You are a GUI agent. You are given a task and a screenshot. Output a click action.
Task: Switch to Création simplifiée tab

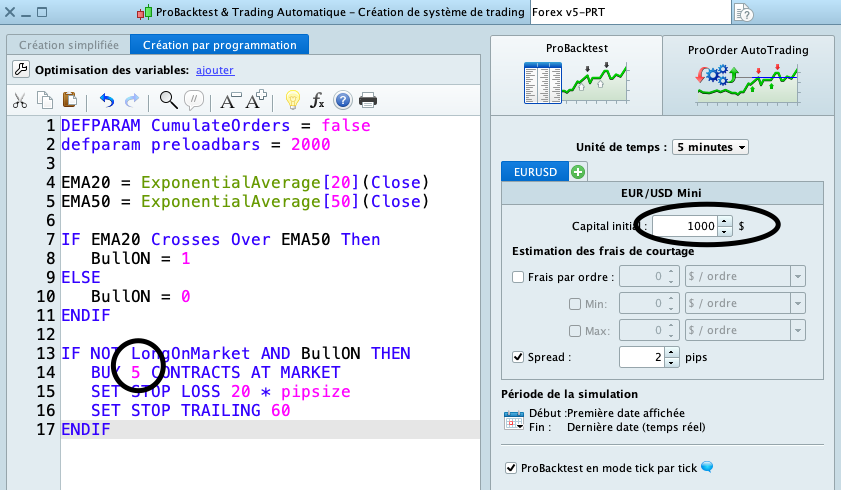click(69, 45)
